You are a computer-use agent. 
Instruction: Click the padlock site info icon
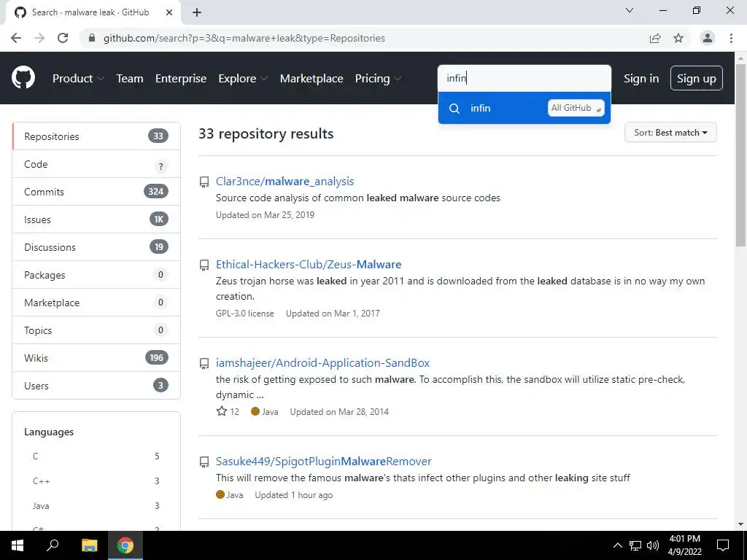click(x=92, y=38)
